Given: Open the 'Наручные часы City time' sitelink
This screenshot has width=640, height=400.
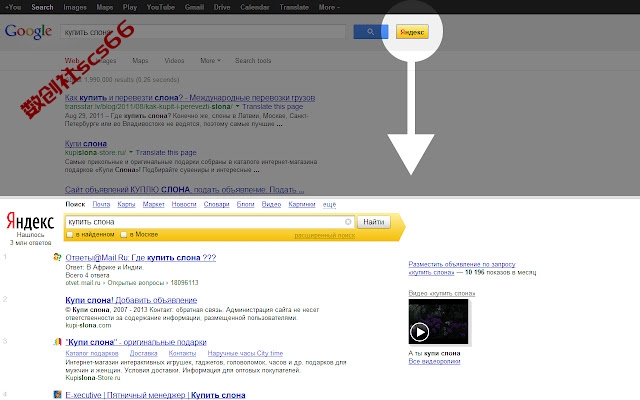Looking at the screenshot, I should [245, 353].
